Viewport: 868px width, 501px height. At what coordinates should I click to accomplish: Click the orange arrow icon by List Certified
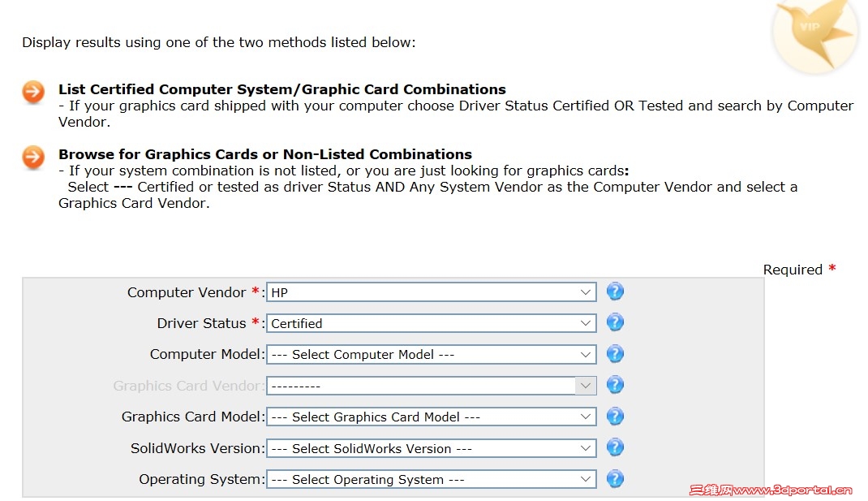pyautogui.click(x=33, y=92)
